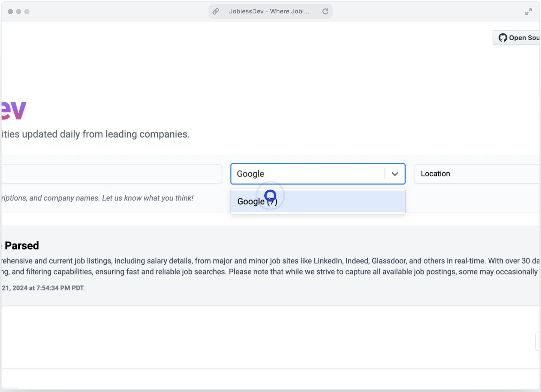Image resolution: width=541 pixels, height=392 pixels.
Task: Reload the page with the refresh icon
Action: click(325, 11)
